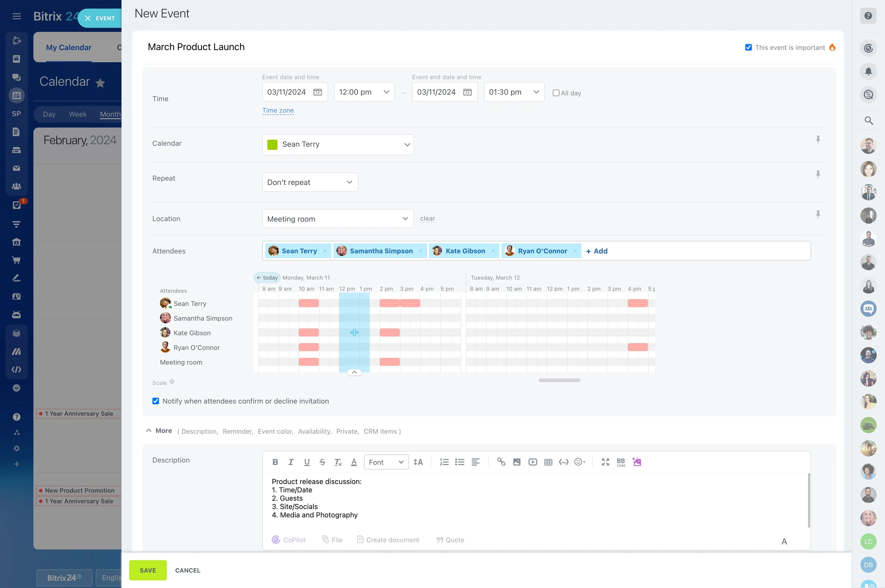Toggle notify when attendees confirm checkbox
Screen dimensions: 885x588
pyautogui.click(x=156, y=401)
